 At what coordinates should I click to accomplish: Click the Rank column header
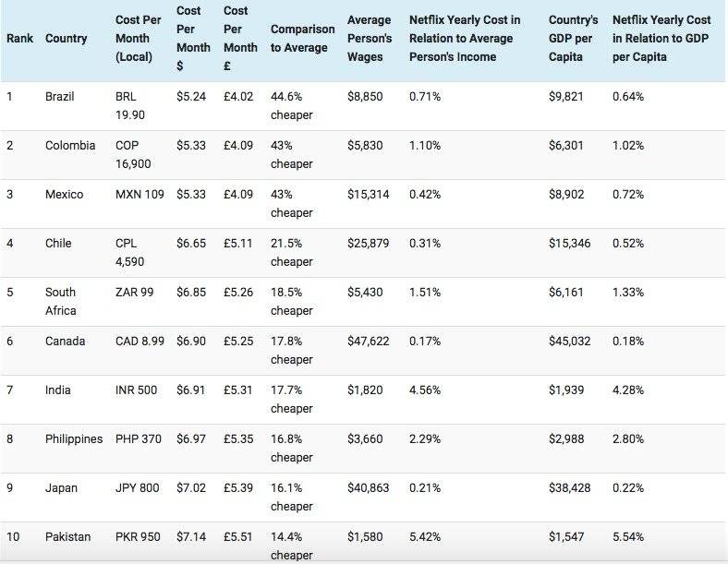click(18, 39)
